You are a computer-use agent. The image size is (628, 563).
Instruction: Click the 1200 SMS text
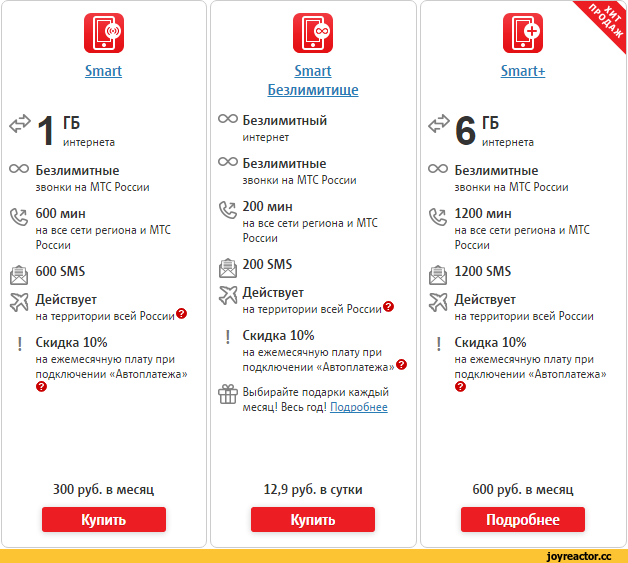coord(483,271)
